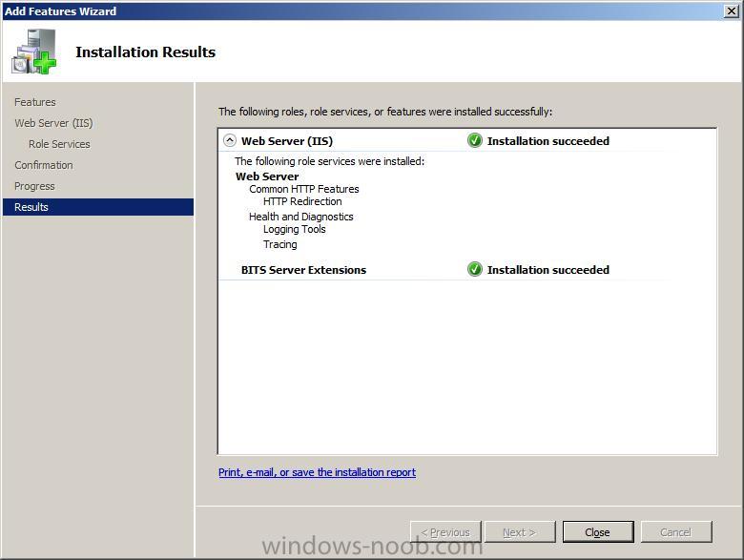Click the Logging Tools entry
The image size is (744, 560).
(295, 229)
